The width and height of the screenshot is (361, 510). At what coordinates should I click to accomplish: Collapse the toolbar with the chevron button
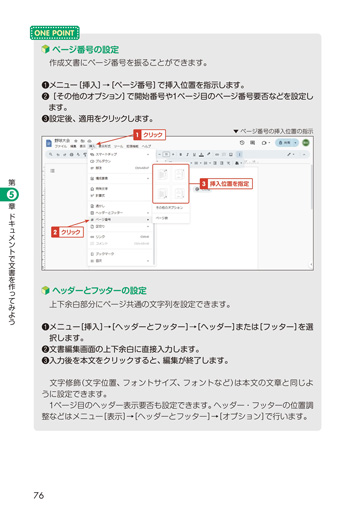coord(304,155)
